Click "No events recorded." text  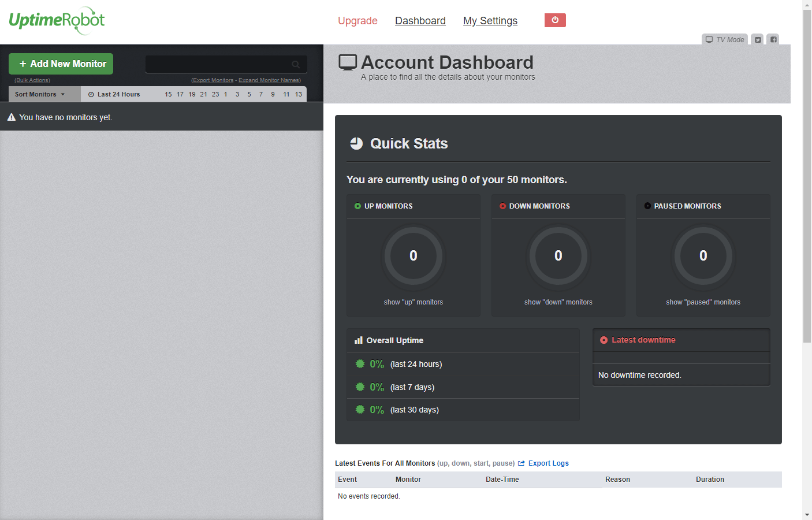tap(368, 496)
